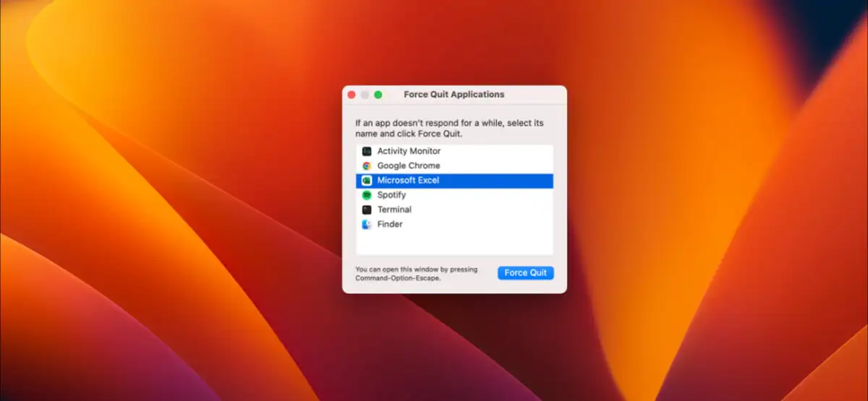Close the Force Quit Applications window
The height and width of the screenshot is (401, 868).
coord(352,95)
